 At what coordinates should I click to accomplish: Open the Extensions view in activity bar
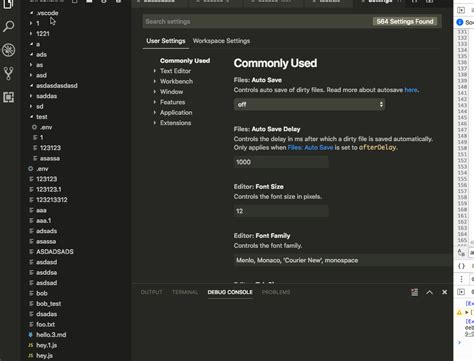click(x=9, y=97)
